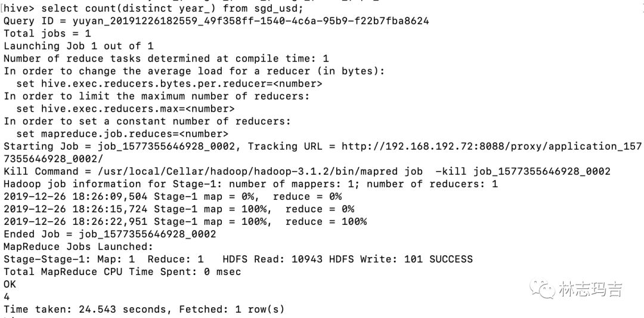The height and width of the screenshot is (318, 644).
Task: Click the Starting Job job_1577355646928_0002 text
Action: click(x=119, y=146)
